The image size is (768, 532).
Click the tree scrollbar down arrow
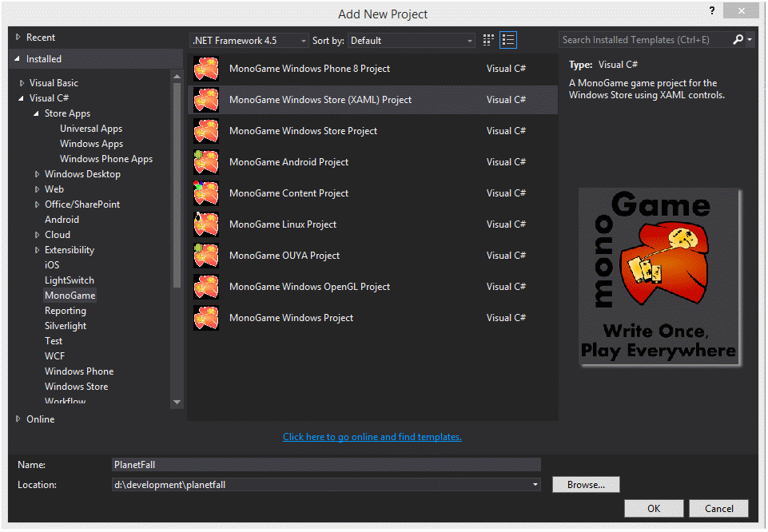click(x=177, y=403)
